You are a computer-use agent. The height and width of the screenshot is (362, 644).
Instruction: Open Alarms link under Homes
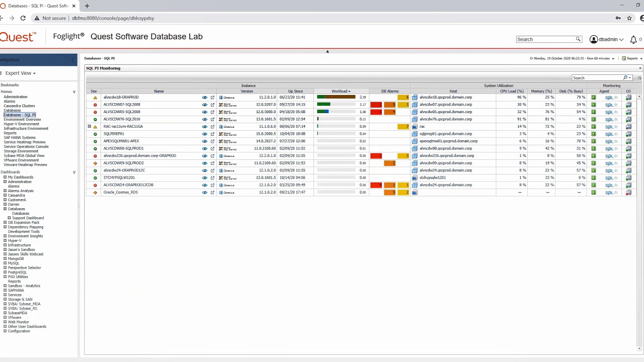[x=10, y=102]
